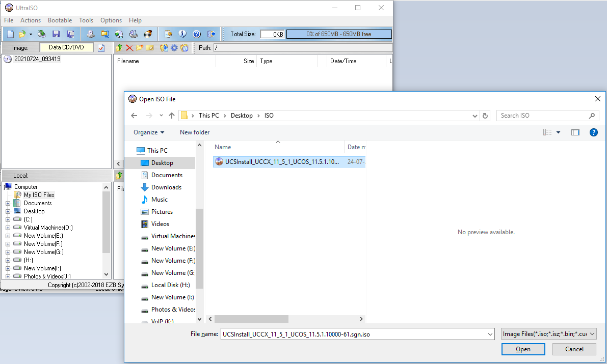The width and height of the screenshot is (607, 364).
Task: Click the Rename folder icon left of Path
Action: [x=149, y=47]
